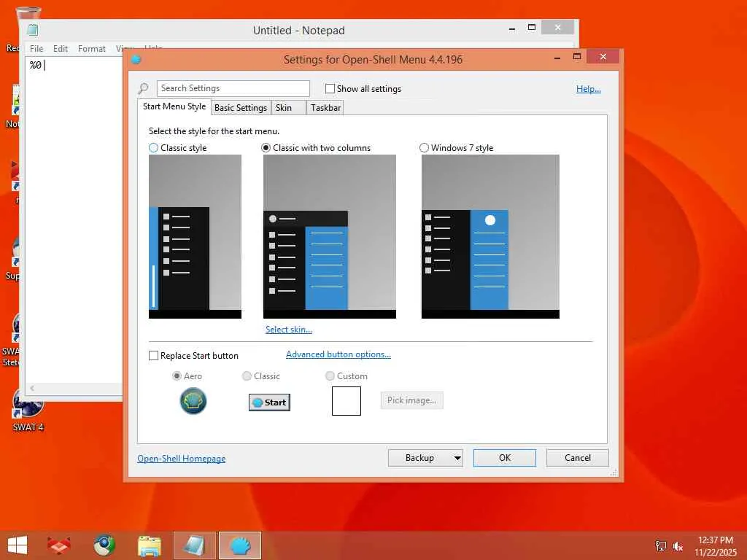Click the Open-Shell icon in the dialog title bar

tap(136, 60)
